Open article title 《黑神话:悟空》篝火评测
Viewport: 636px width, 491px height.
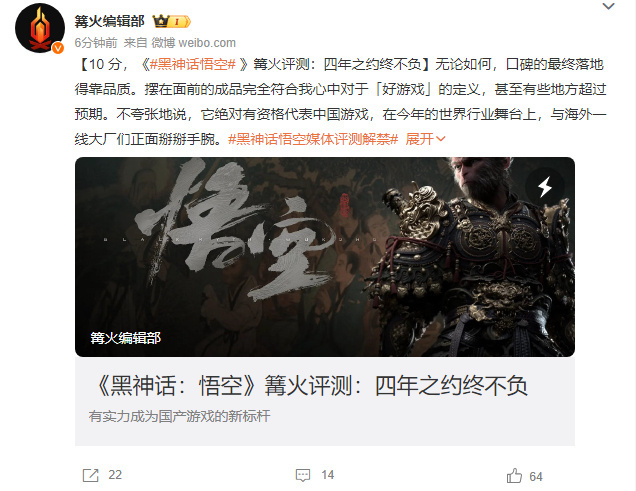(x=312, y=385)
